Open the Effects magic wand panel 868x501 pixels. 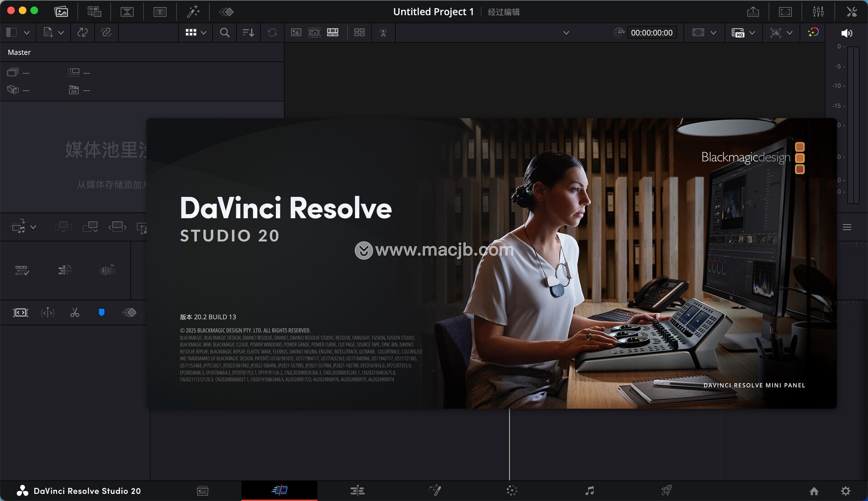pyautogui.click(x=193, y=12)
